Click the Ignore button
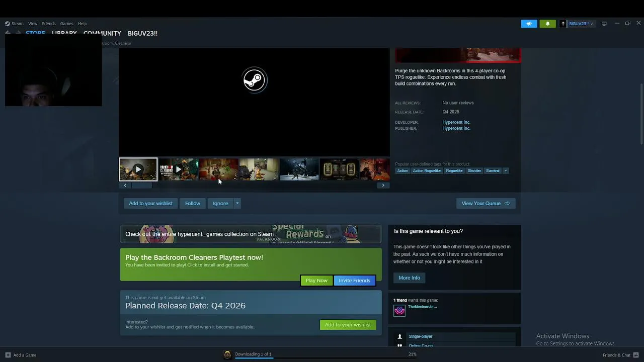 tap(220, 203)
